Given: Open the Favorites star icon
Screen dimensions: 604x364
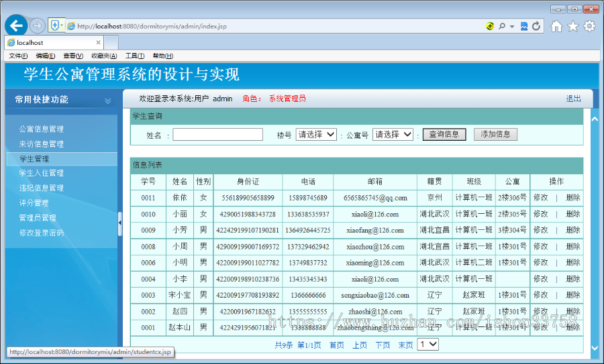Looking at the screenshot, I should click(x=573, y=26).
